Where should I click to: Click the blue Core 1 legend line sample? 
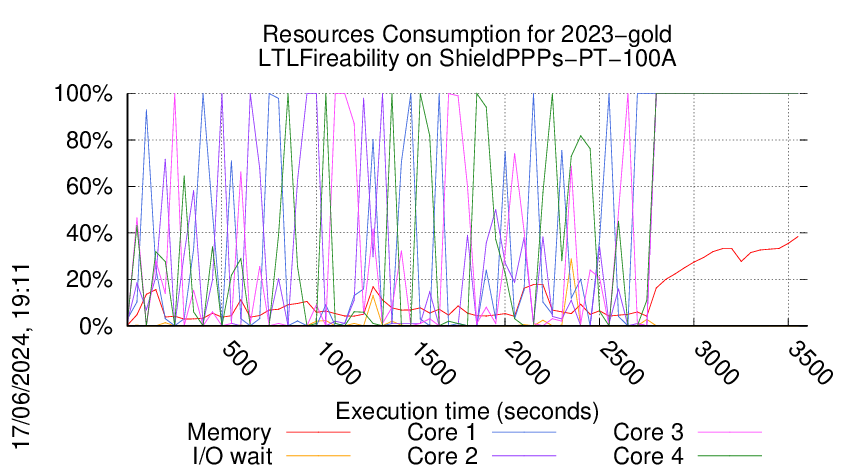coord(524,432)
